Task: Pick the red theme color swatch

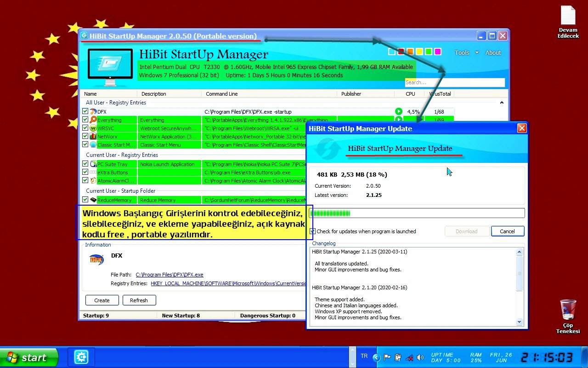Action: point(401,52)
